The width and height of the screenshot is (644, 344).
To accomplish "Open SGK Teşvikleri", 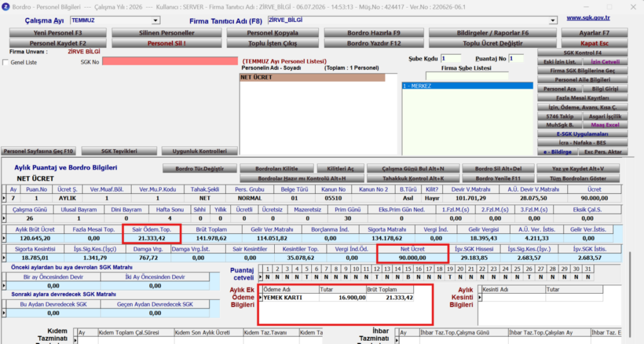I will (x=119, y=152).
